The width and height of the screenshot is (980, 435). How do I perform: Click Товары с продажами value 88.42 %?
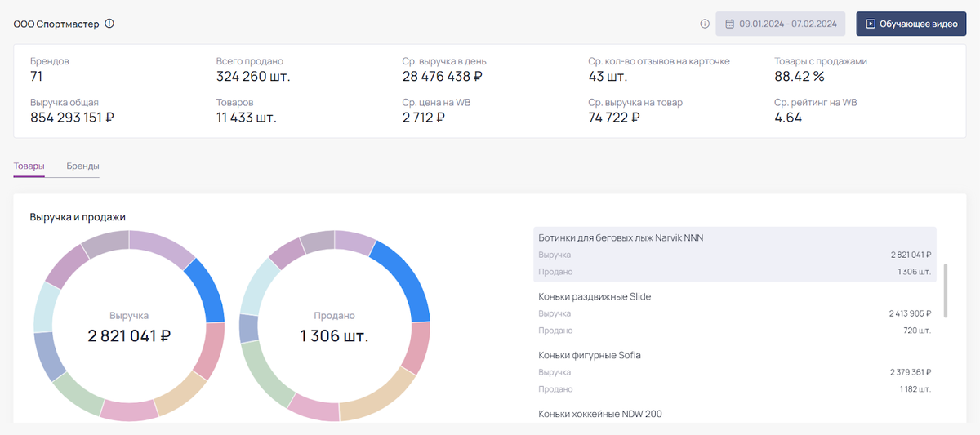(800, 77)
